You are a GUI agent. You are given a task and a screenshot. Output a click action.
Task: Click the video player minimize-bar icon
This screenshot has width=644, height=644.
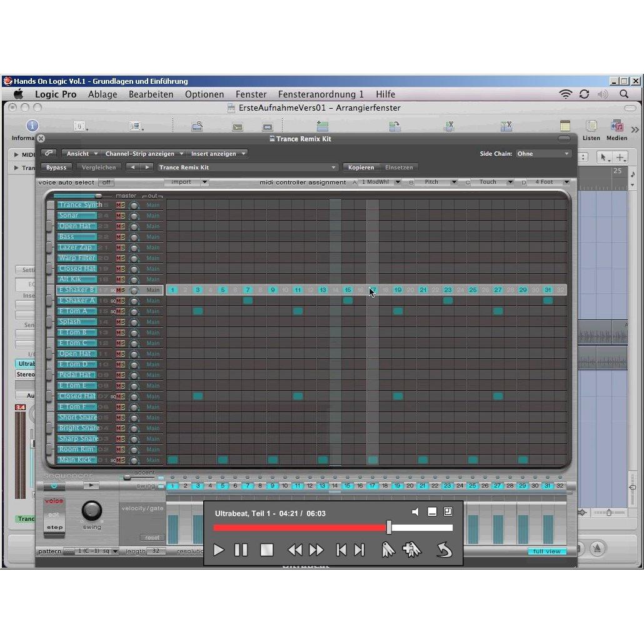click(432, 511)
